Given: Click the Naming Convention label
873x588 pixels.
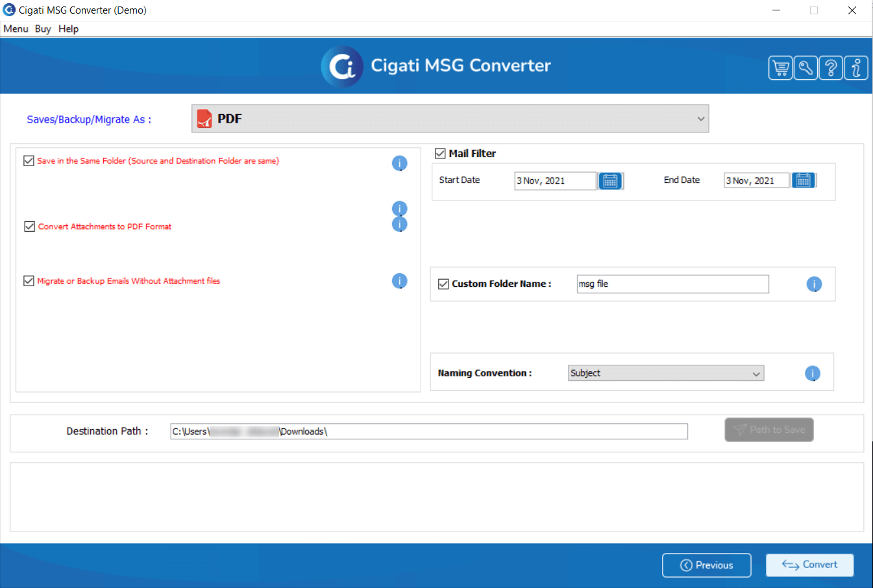Looking at the screenshot, I should (x=485, y=373).
